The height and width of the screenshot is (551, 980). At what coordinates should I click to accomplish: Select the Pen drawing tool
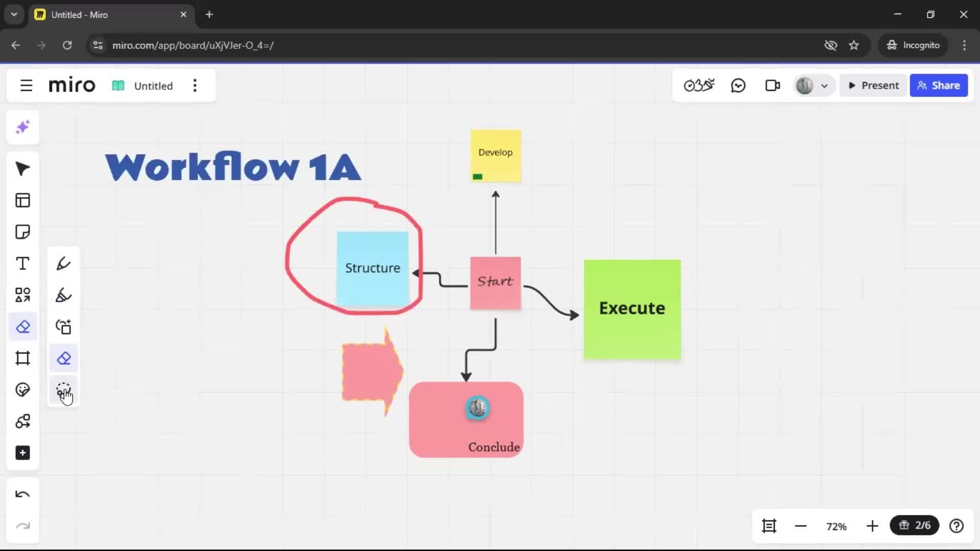pos(63,264)
